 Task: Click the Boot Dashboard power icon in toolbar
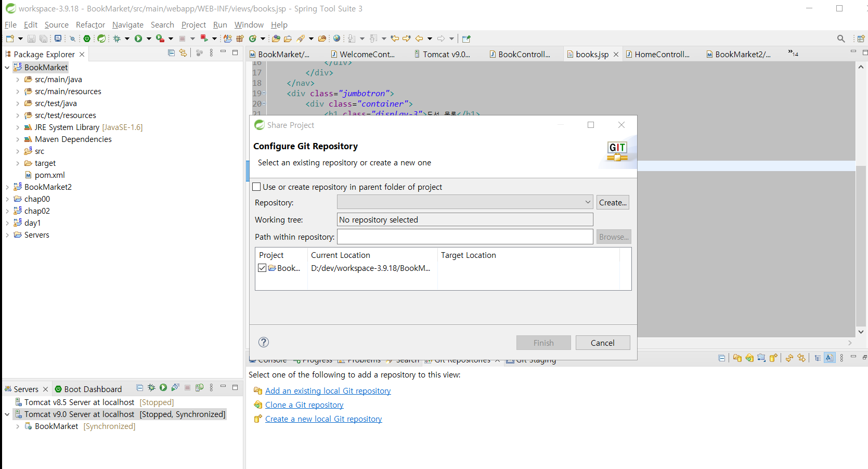[87, 38]
